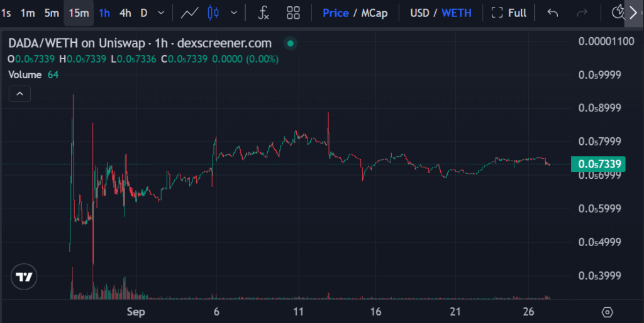Open chart settings hexagon icon
Image resolution: width=644 pixels, height=323 pixels.
607,312
